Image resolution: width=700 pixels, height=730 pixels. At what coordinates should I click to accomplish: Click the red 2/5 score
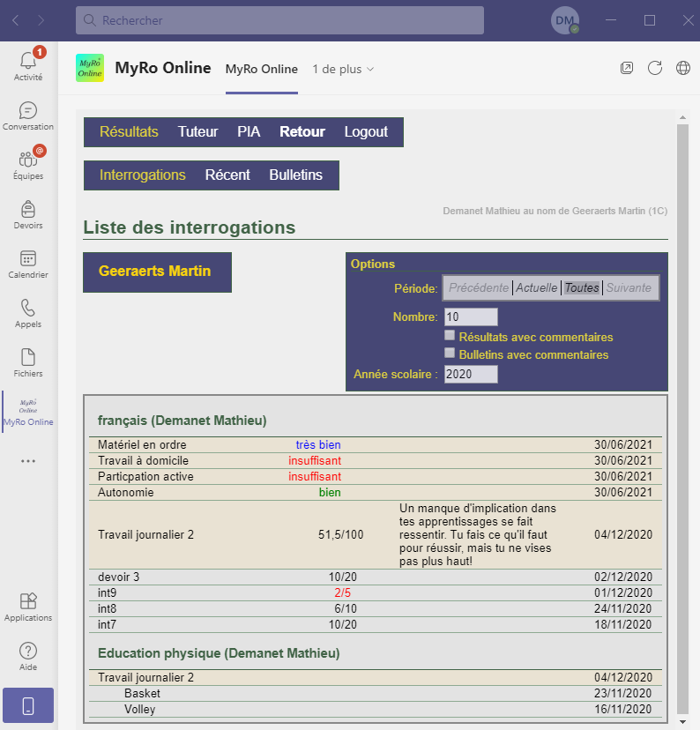point(343,592)
